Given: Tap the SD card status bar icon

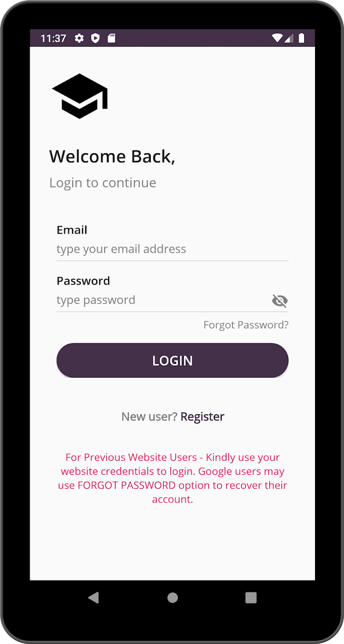Looking at the screenshot, I should click(x=112, y=38).
